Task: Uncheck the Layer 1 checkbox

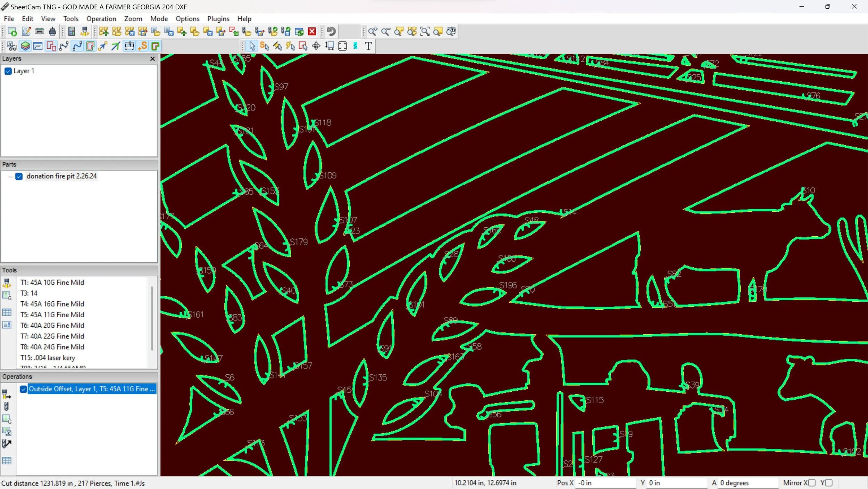Action: pos(8,71)
